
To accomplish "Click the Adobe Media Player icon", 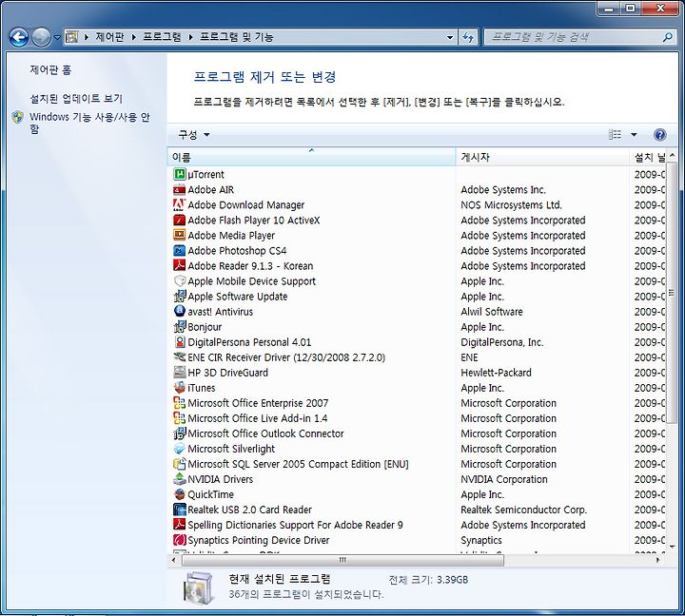I will 180,236.
